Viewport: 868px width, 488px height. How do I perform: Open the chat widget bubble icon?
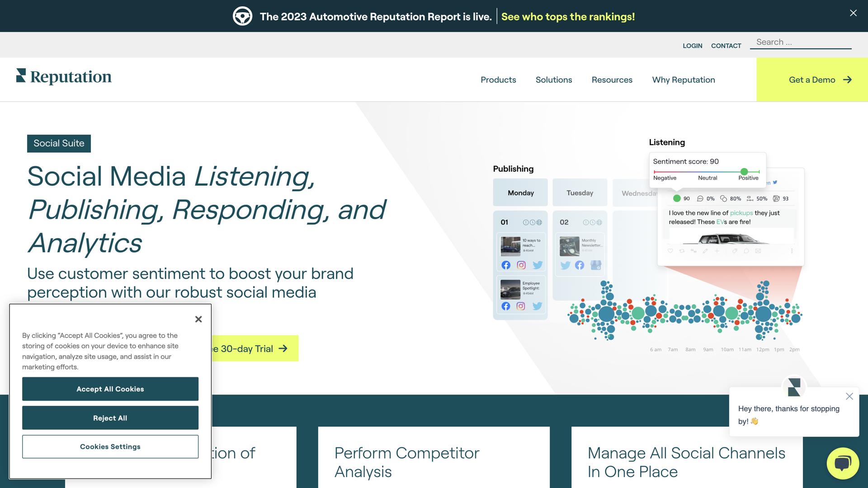tap(843, 463)
